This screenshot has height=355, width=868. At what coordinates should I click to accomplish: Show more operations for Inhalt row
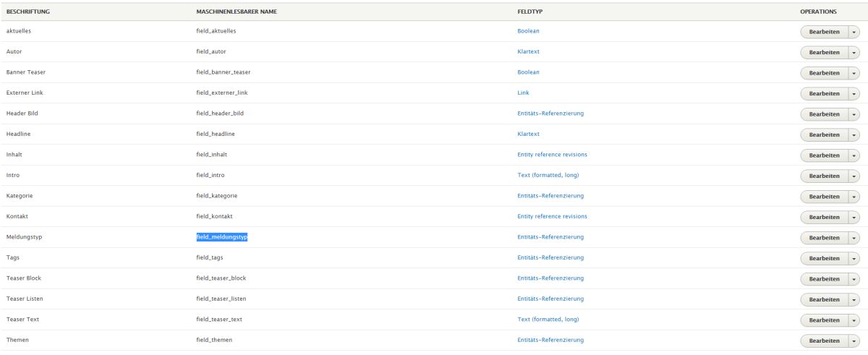point(854,155)
